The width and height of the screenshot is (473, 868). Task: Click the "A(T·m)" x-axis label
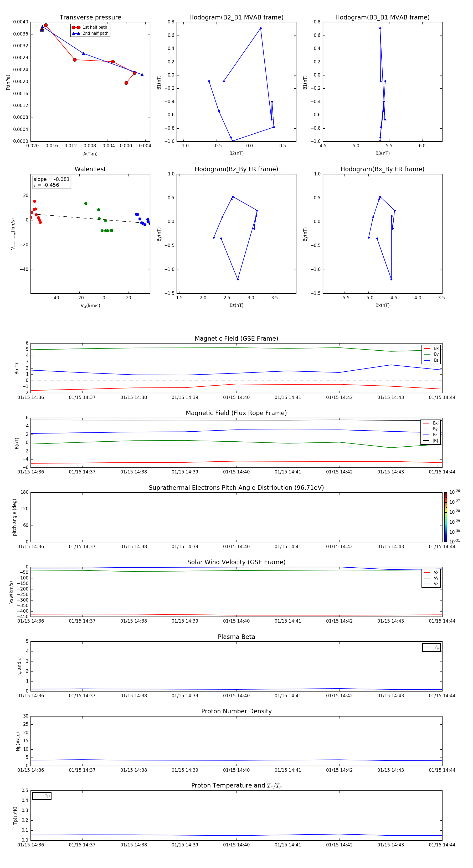[x=90, y=154]
